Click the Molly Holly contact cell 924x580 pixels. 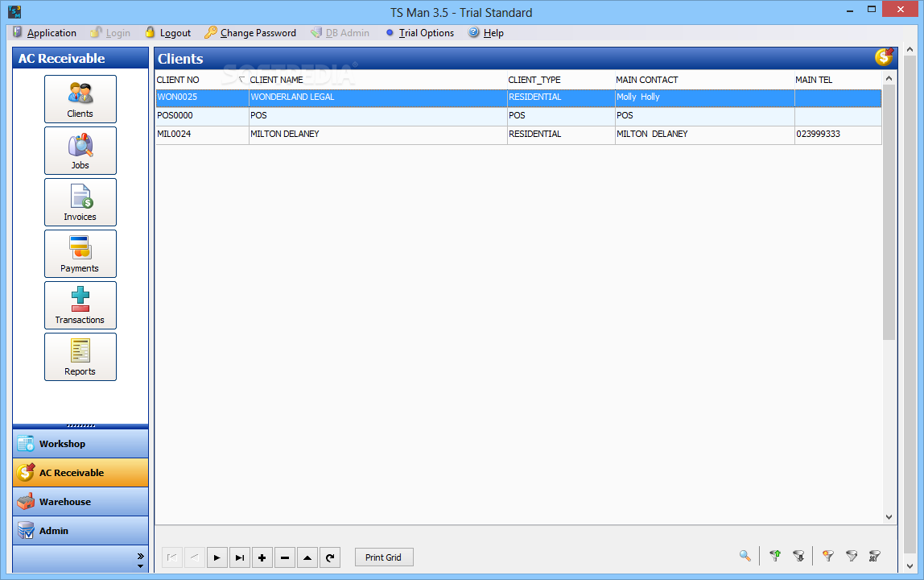705,97
